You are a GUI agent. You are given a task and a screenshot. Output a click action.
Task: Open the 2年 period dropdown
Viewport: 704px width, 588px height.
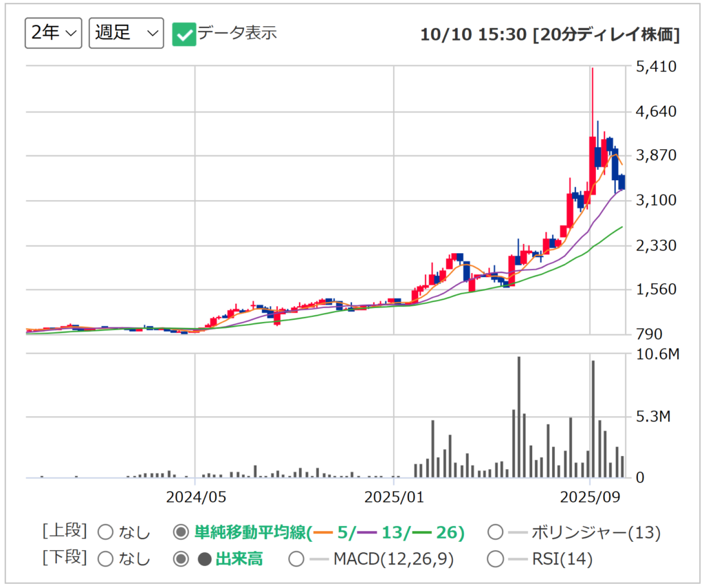point(53,33)
